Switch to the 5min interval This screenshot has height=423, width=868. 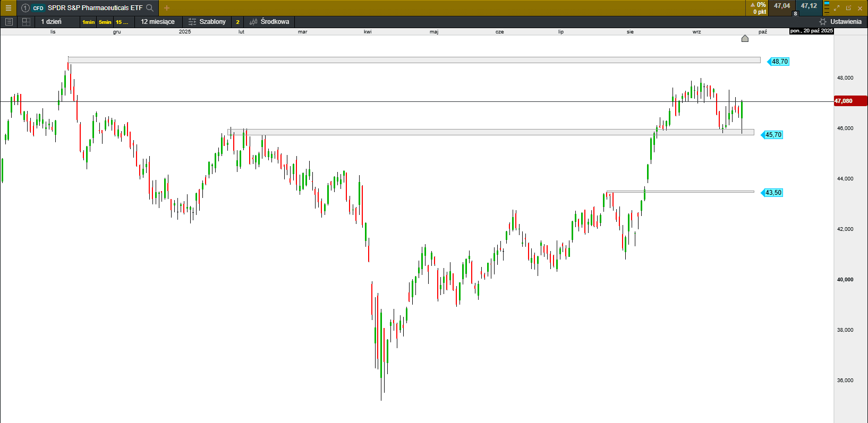click(105, 22)
